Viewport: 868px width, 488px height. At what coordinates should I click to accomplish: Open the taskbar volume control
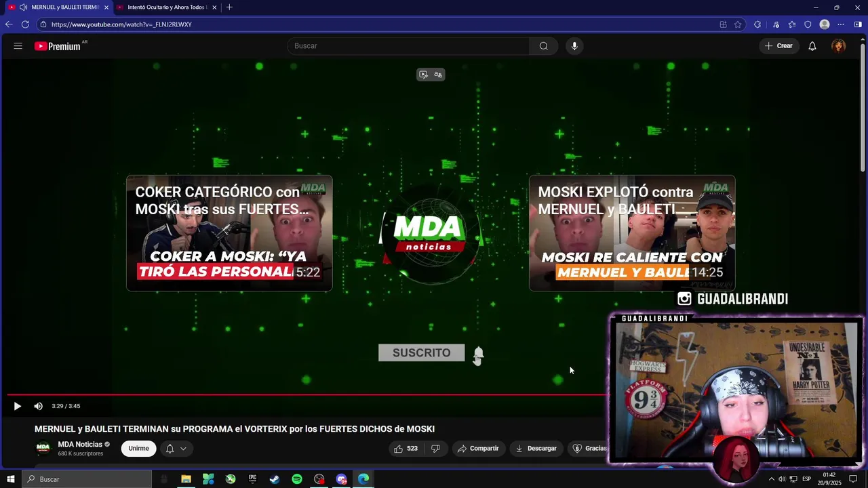[782, 479]
